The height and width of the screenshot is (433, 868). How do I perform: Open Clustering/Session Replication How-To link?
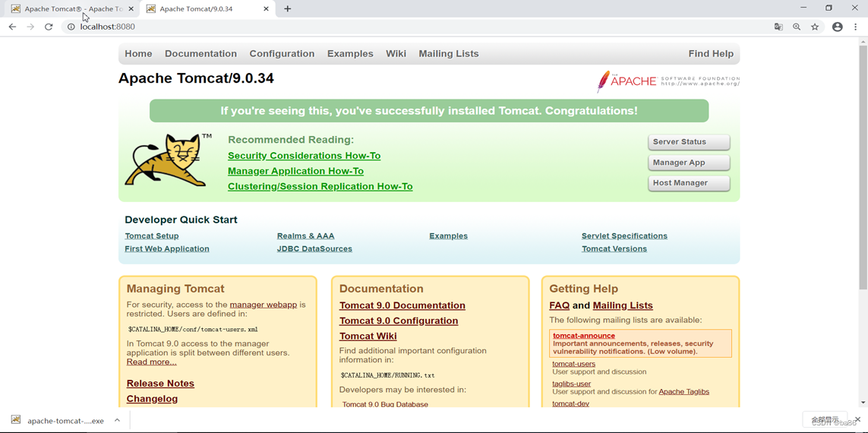pyautogui.click(x=320, y=187)
